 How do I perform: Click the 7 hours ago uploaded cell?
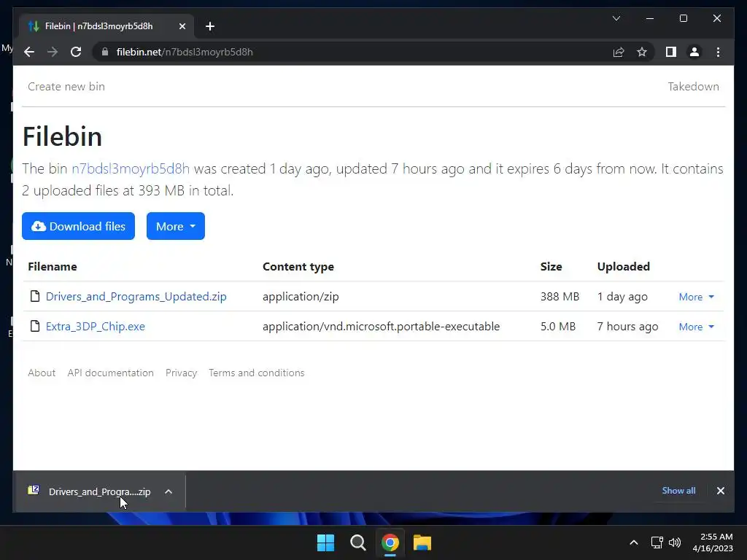(x=627, y=326)
